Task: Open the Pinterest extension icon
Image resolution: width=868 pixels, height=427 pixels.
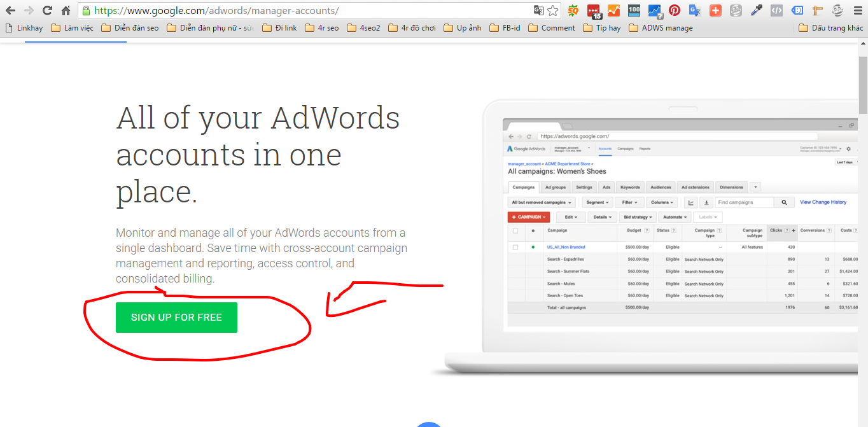Action: pyautogui.click(x=675, y=10)
